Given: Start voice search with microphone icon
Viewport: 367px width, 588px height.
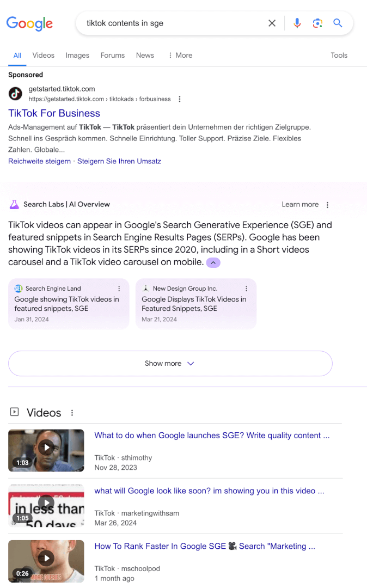Looking at the screenshot, I should (297, 23).
